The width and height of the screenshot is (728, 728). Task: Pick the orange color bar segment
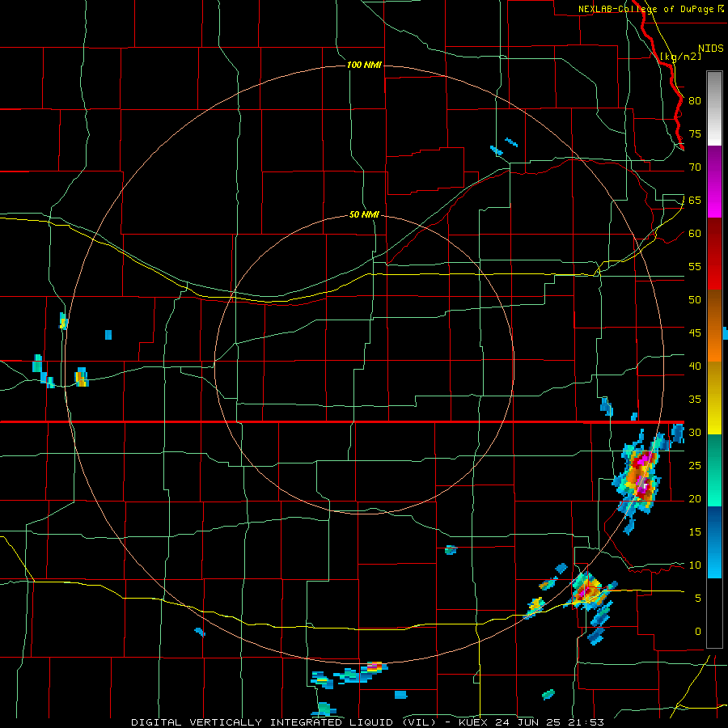(714, 344)
